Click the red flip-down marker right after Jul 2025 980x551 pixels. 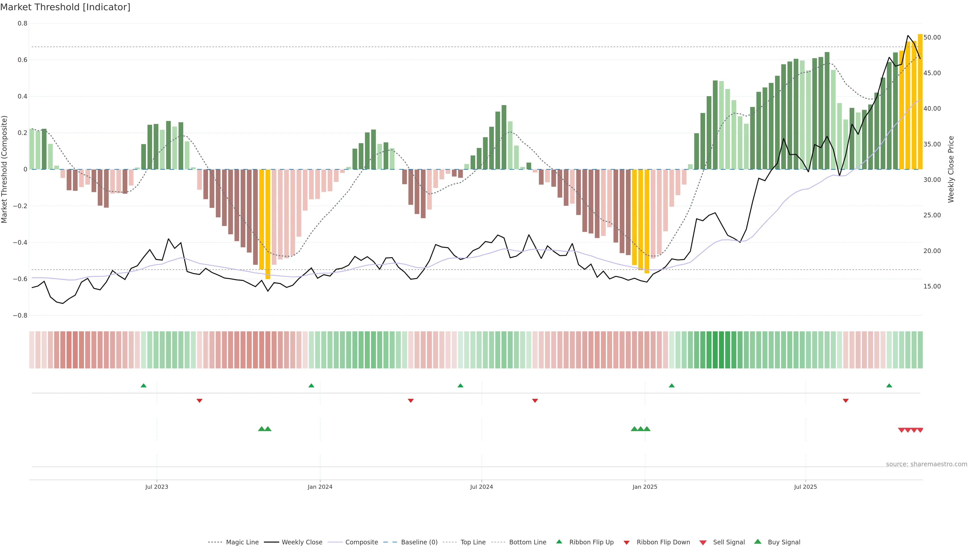pos(845,400)
